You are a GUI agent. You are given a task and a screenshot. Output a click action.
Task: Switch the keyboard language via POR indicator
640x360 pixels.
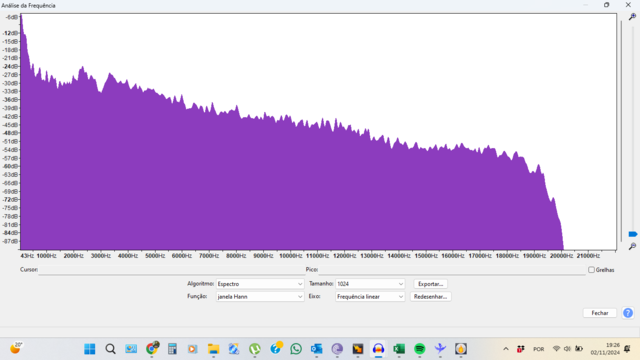(x=538, y=349)
